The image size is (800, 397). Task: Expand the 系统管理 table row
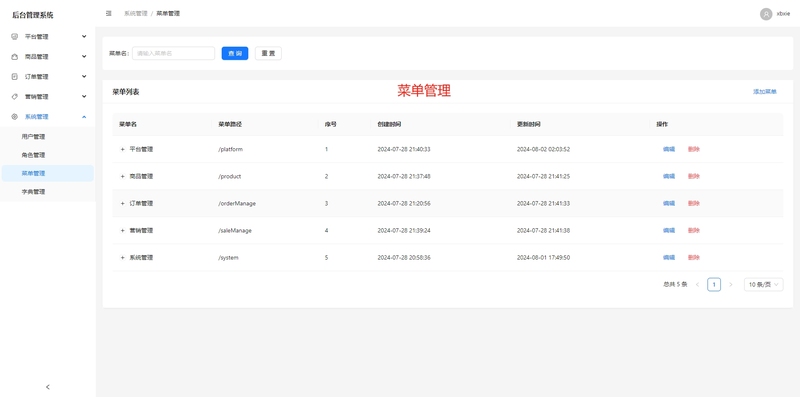pos(122,258)
